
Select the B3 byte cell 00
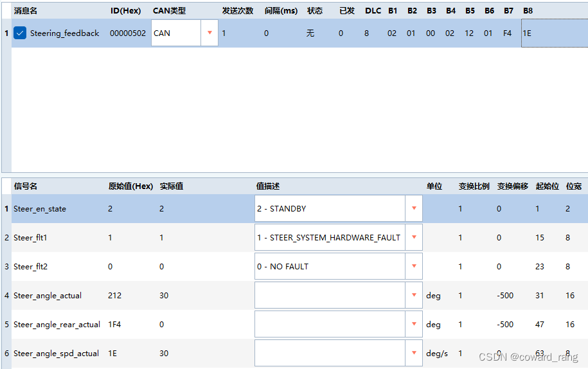click(x=430, y=33)
